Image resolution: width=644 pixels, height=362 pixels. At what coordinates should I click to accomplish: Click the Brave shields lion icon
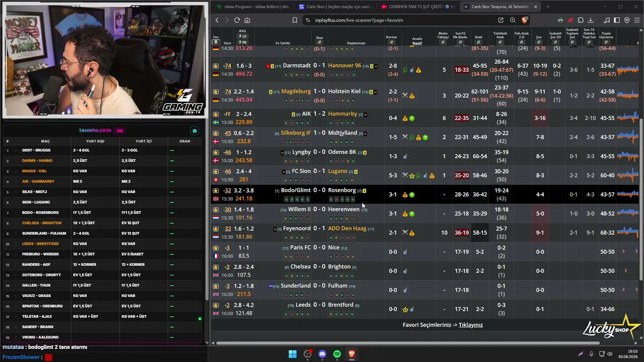click(525, 20)
